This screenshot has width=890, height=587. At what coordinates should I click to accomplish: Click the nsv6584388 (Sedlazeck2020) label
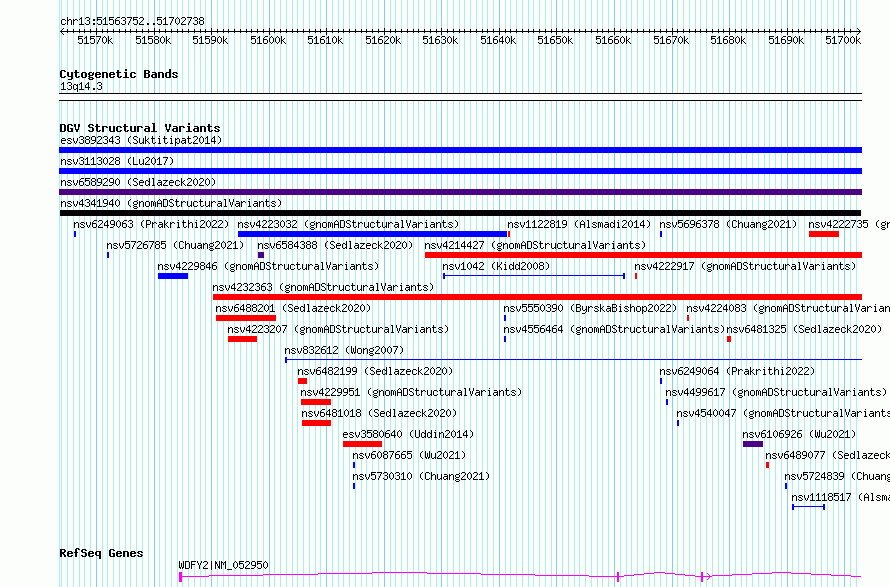click(335, 245)
